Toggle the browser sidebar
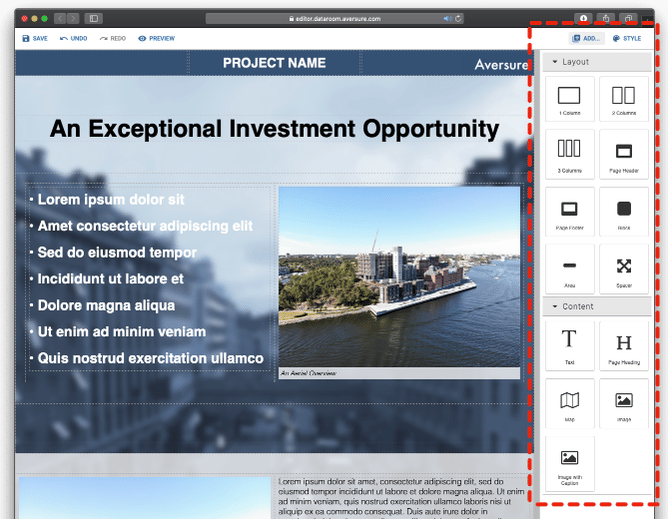Screen dimensions: 668x519 (x=94, y=18)
